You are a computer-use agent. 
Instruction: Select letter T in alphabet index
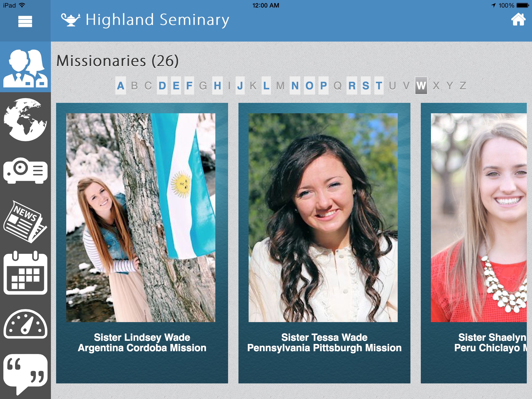point(379,85)
